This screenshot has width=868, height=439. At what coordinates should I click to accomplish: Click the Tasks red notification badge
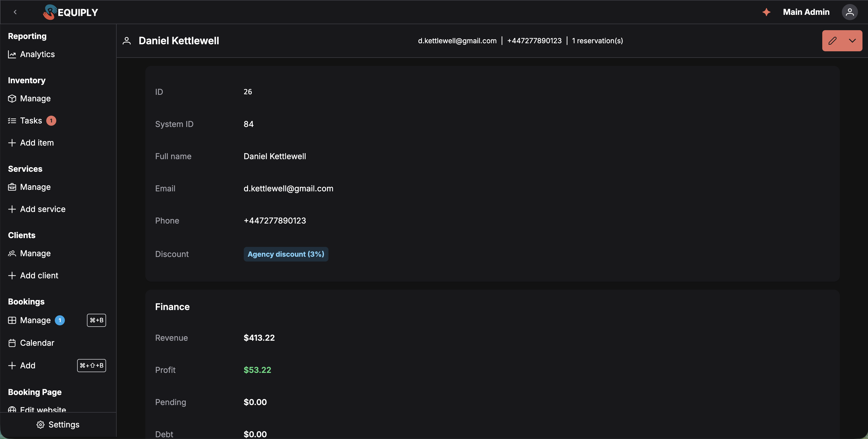pyautogui.click(x=51, y=121)
